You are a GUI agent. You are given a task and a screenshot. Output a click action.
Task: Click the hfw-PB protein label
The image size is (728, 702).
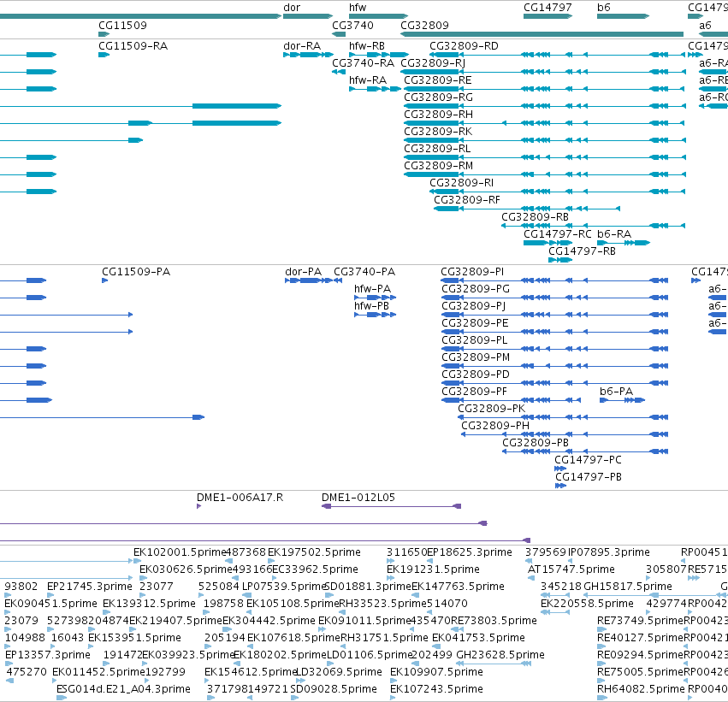pos(371,306)
